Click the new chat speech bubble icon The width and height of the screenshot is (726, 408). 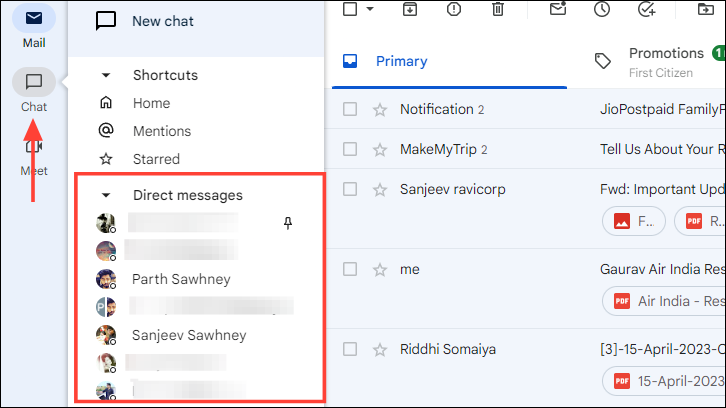106,21
